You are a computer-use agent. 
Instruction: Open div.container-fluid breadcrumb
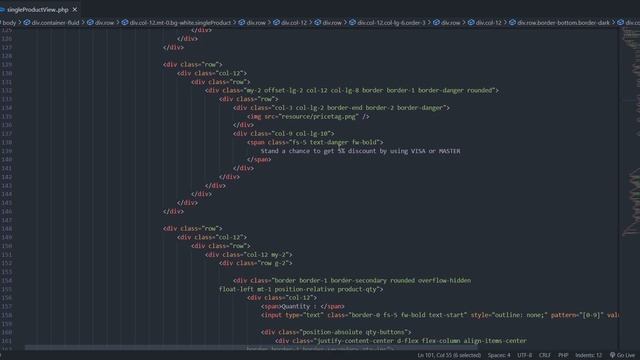(x=56, y=23)
